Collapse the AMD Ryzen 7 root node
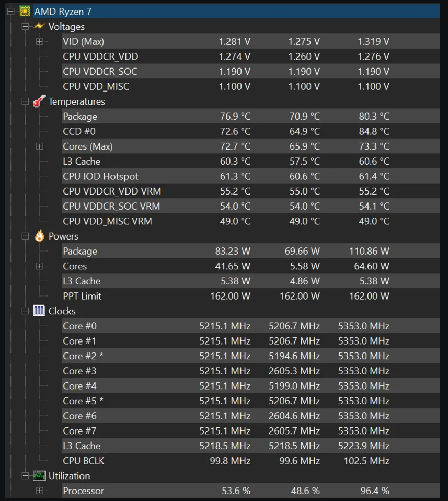 pos(11,12)
